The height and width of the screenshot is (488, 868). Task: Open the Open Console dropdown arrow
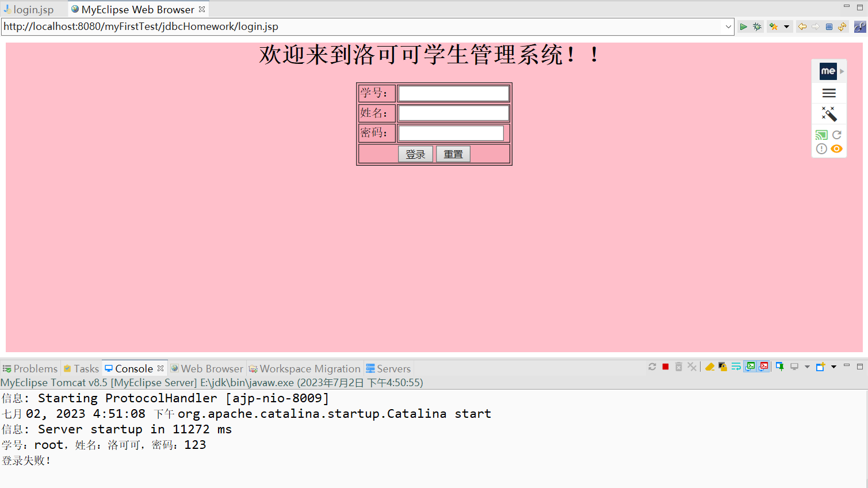pos(833,367)
